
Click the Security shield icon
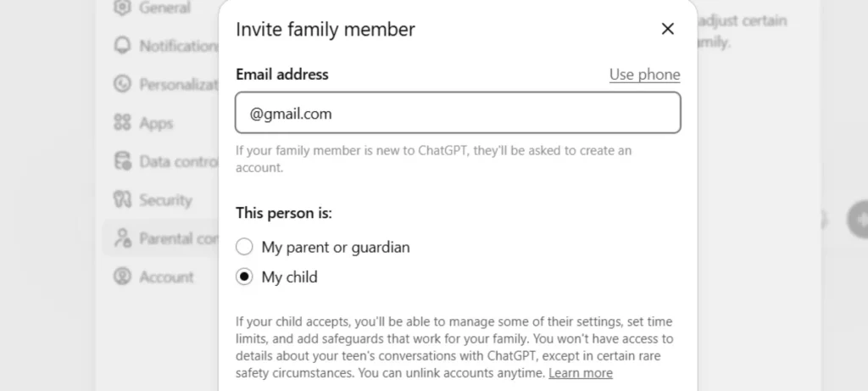pyautogui.click(x=123, y=200)
